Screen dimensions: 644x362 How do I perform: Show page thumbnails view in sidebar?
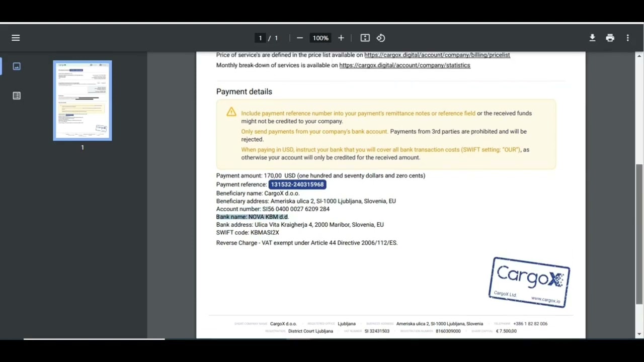point(17,66)
